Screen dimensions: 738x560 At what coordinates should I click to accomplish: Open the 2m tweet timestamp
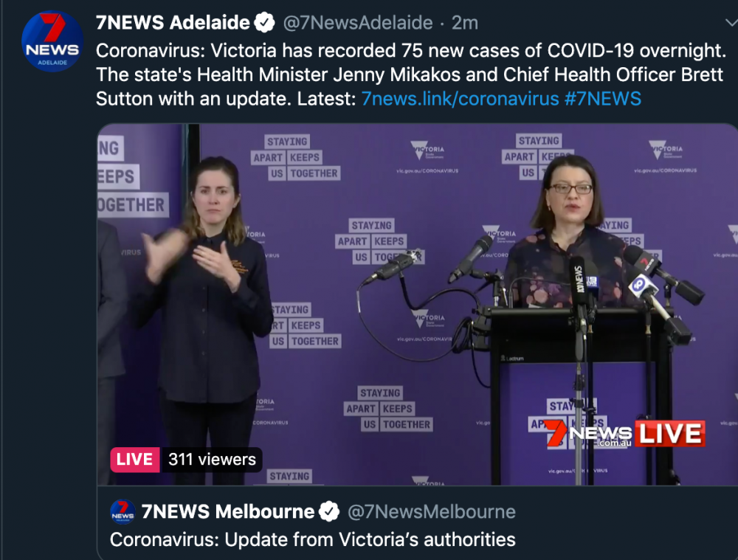click(464, 23)
